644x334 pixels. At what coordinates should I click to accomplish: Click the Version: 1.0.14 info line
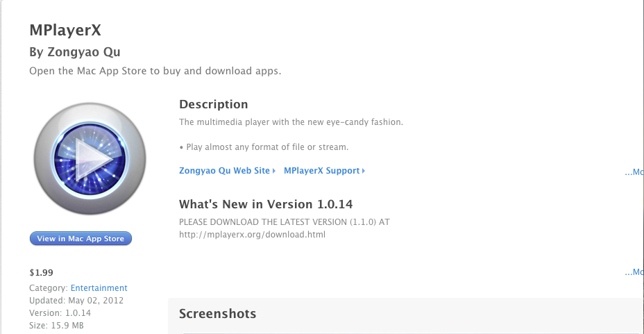(60, 313)
